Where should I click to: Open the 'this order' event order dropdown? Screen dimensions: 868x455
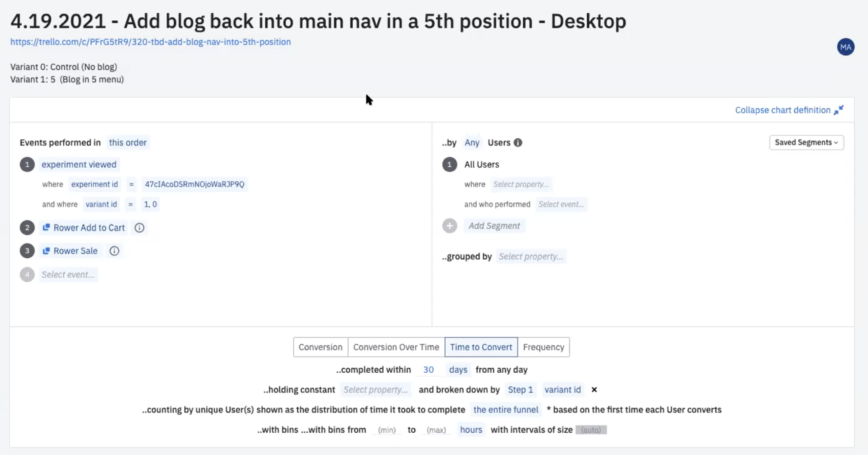tap(128, 143)
